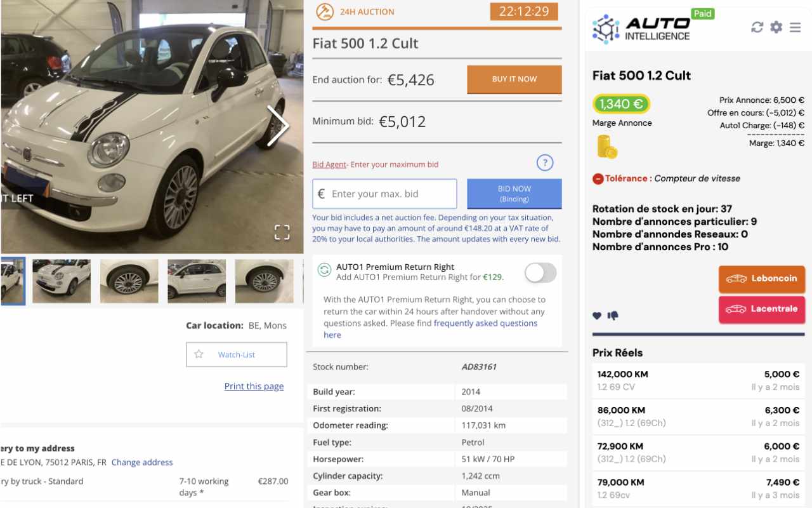The width and height of the screenshot is (812, 508).
Task: Advance to the next car photo
Action: coord(279,126)
